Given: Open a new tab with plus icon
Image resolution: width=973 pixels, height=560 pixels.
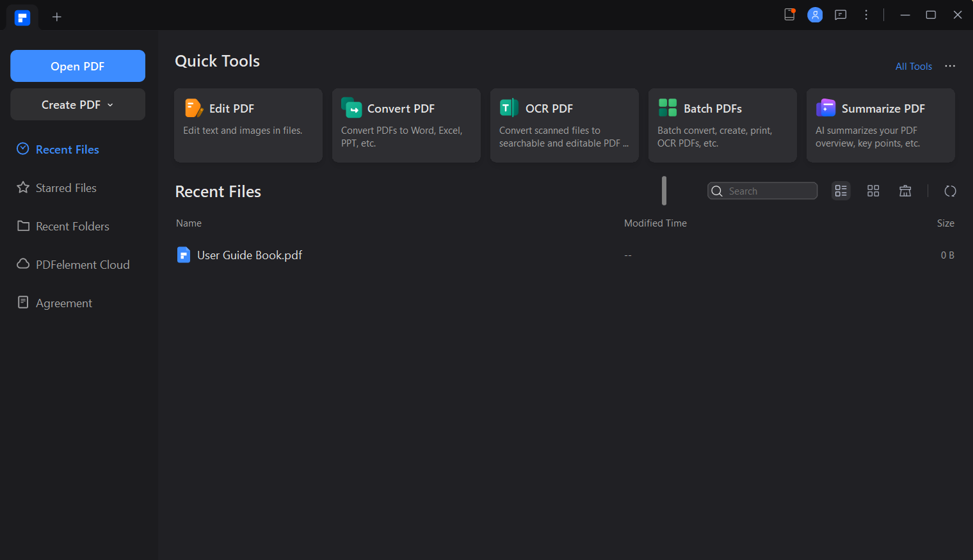Looking at the screenshot, I should click(57, 17).
